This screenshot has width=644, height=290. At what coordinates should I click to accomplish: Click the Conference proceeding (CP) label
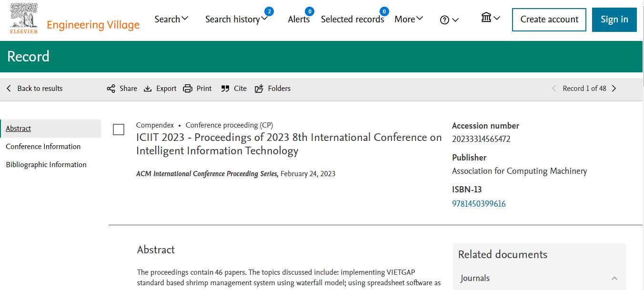(x=229, y=125)
